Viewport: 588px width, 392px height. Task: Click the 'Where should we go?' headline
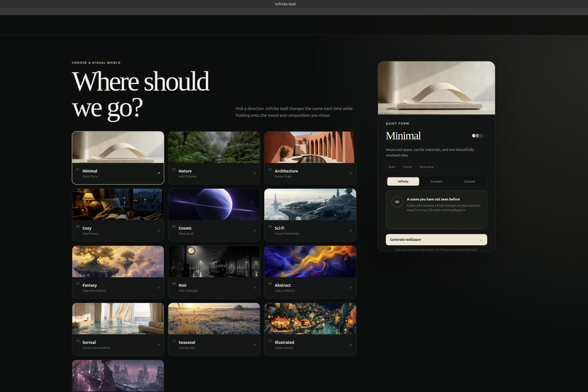pos(141,94)
